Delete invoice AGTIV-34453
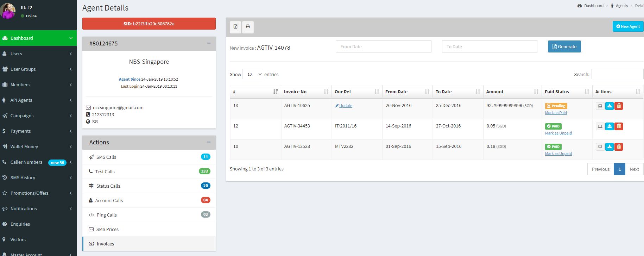 619,126
